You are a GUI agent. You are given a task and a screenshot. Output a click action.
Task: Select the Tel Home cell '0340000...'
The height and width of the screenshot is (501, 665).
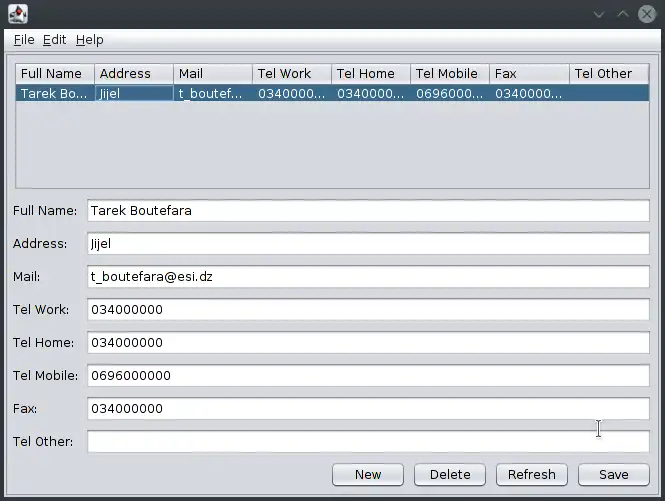pos(371,93)
